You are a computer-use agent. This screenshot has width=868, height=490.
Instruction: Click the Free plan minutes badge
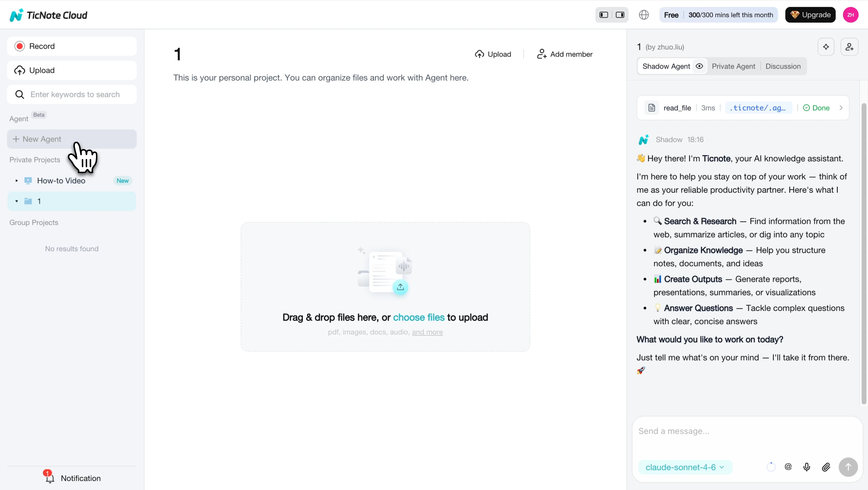coord(718,15)
